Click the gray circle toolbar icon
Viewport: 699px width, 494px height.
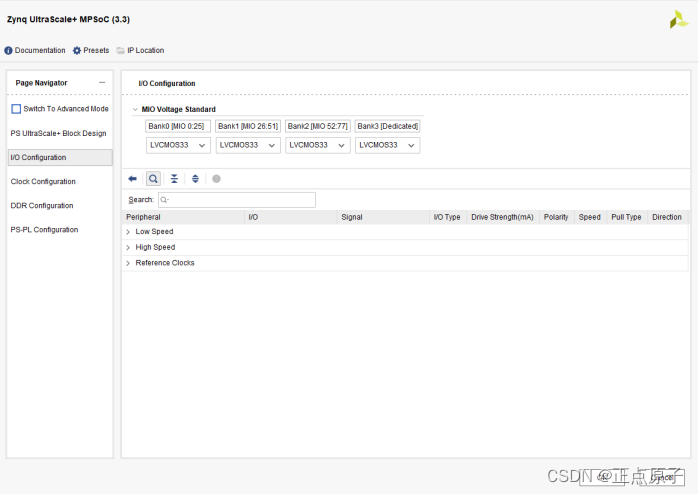coord(216,179)
